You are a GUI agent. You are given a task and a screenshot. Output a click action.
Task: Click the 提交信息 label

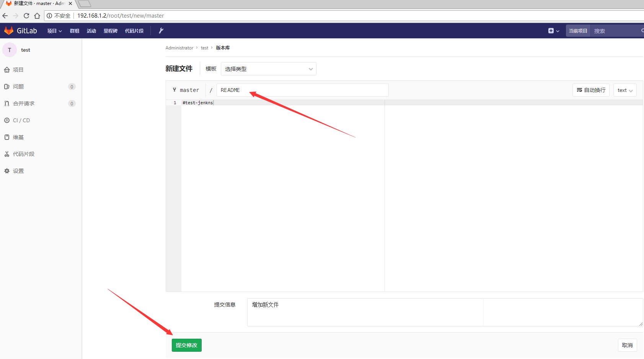225,305
